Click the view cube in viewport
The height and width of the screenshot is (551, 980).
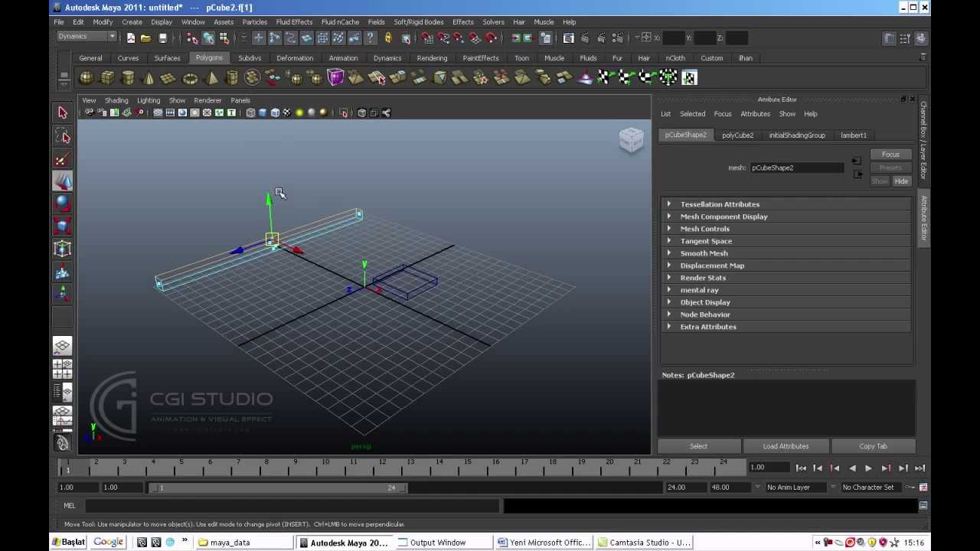click(632, 139)
